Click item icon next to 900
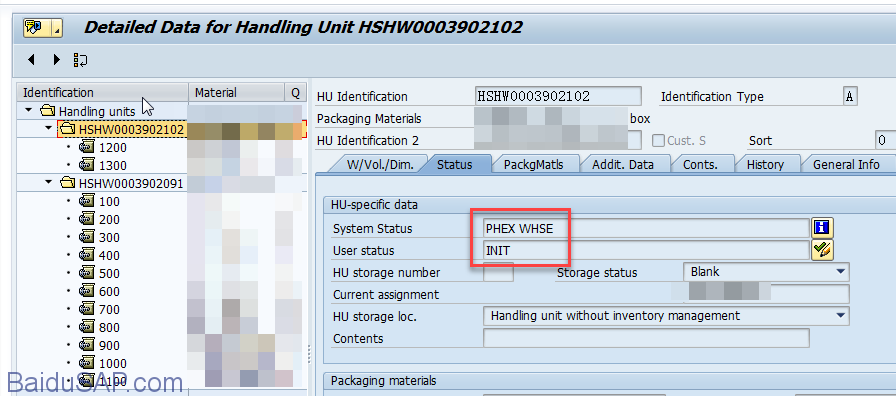This screenshot has height=396, width=896. tap(87, 345)
